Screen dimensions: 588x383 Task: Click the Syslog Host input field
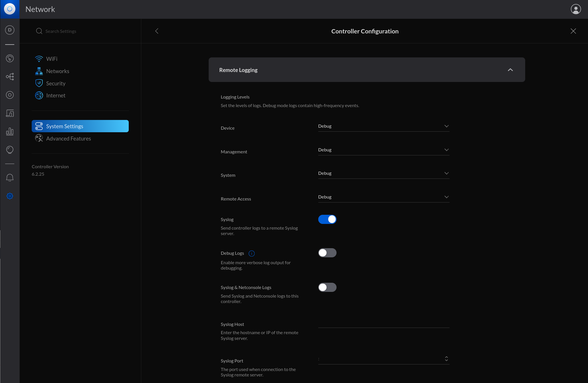point(383,323)
